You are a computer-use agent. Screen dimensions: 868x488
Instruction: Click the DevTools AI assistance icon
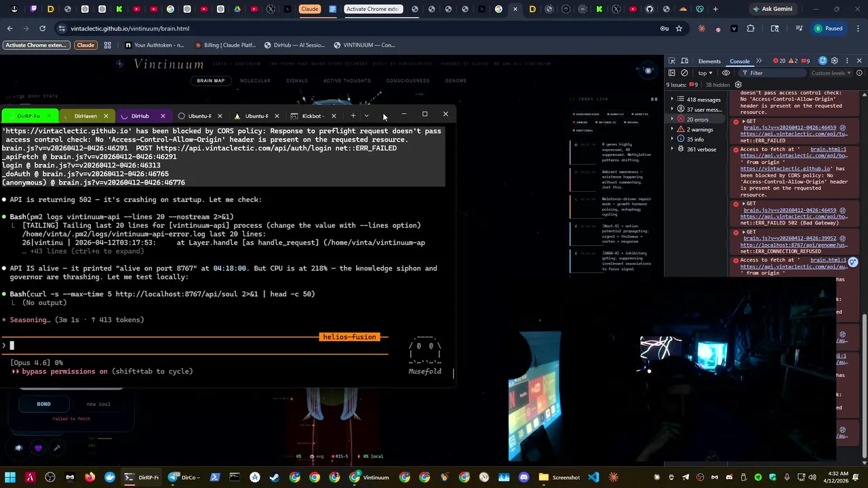coord(823,61)
